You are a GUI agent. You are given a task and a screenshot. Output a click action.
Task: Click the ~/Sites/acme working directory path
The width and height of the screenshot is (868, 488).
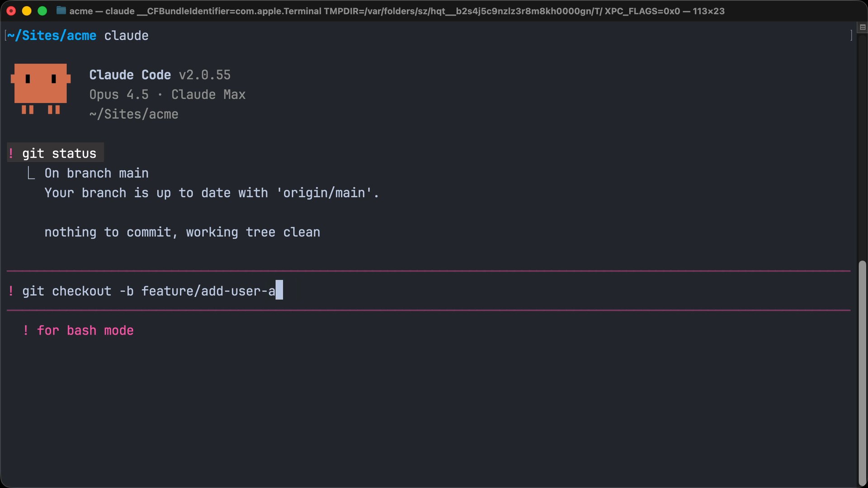133,114
